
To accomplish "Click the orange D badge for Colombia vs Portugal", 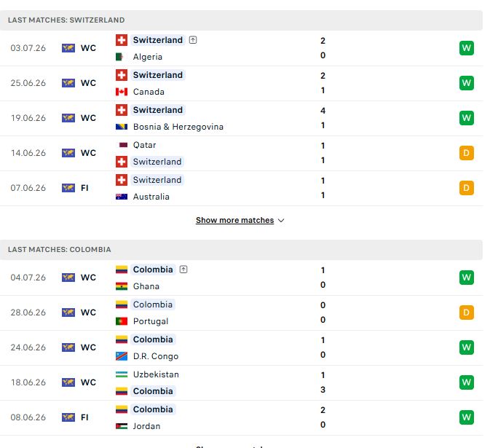I will [x=467, y=313].
